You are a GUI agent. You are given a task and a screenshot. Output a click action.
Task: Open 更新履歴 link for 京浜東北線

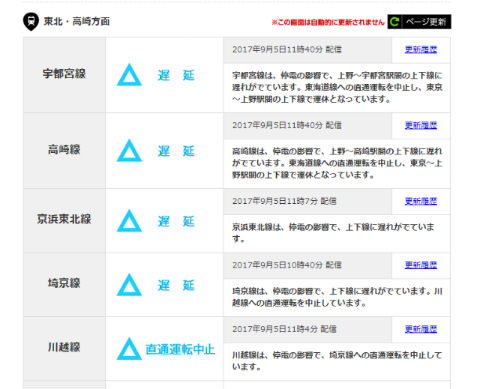point(421,201)
